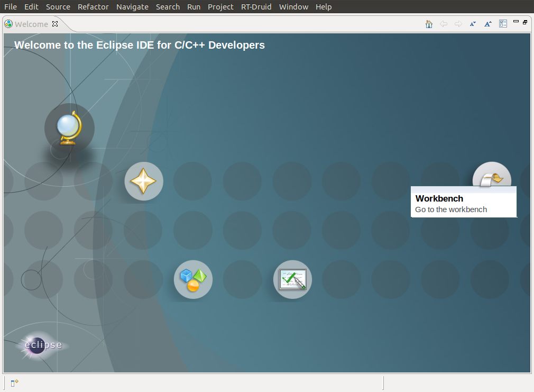Select the Welcome tab
The image size is (534, 392).
point(31,24)
